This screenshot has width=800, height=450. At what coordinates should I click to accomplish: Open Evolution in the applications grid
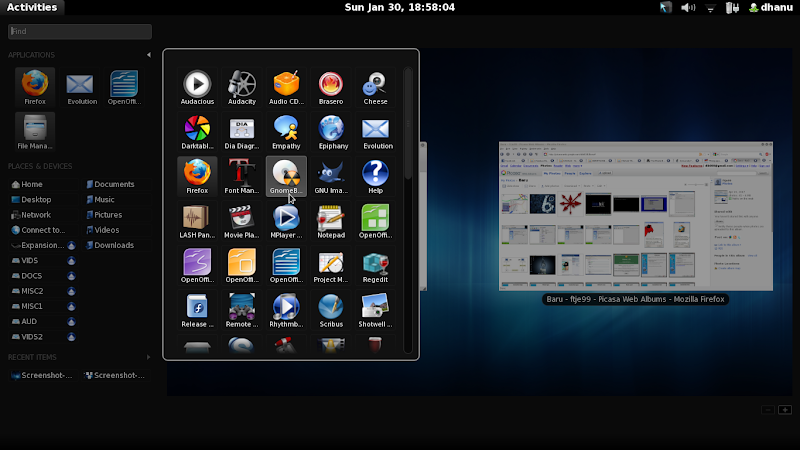tap(375, 132)
